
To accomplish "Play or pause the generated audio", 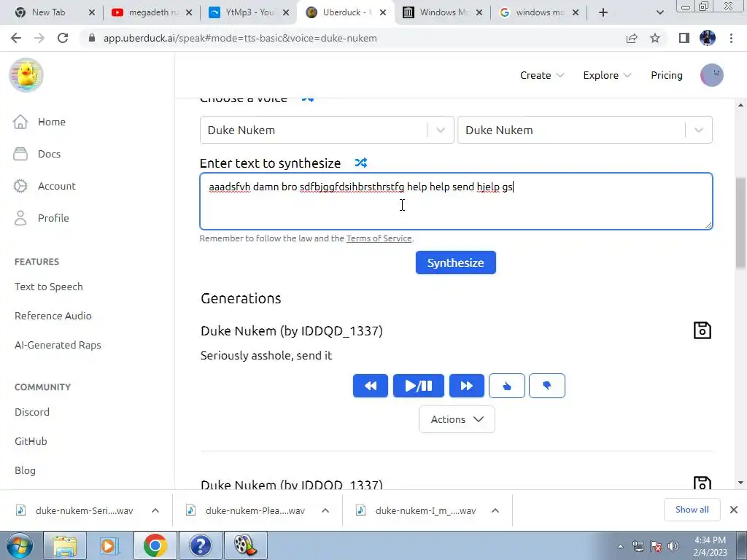I will coord(418,386).
